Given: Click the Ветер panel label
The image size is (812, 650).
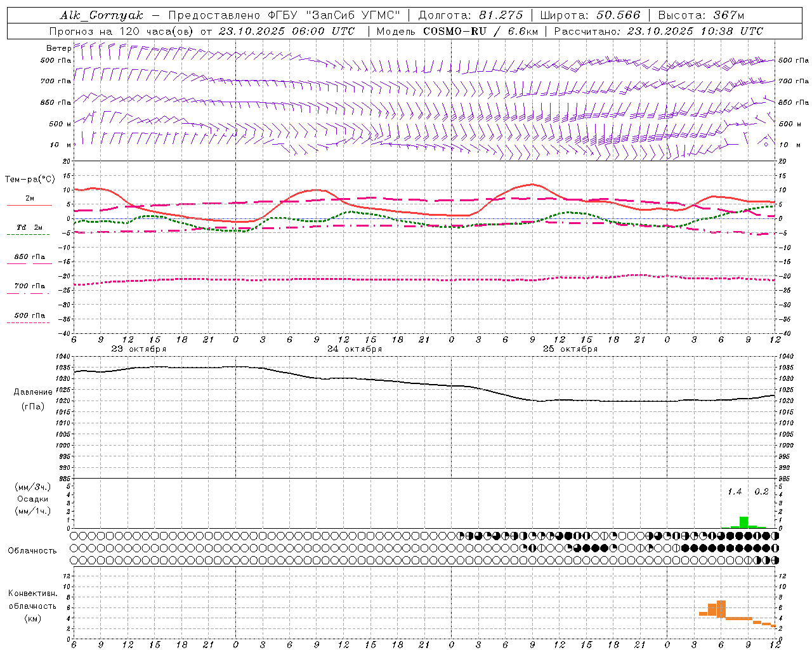Looking at the screenshot, I should click(x=58, y=48).
